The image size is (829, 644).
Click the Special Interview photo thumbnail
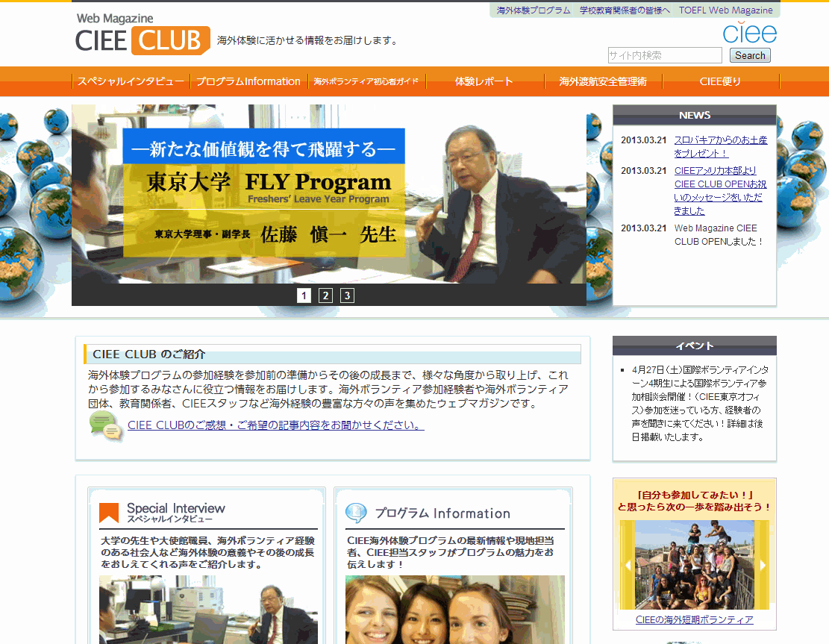coord(208,610)
